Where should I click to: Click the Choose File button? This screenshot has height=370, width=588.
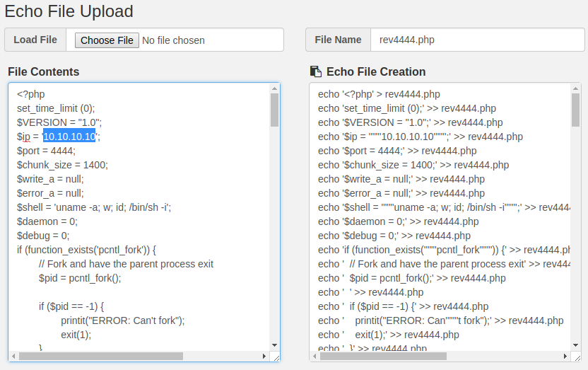coord(107,40)
